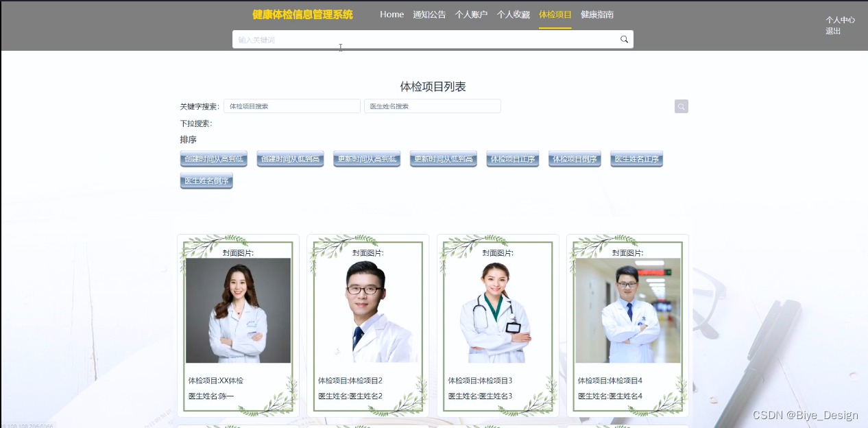Open the 体检项目2 doctor photo

pos(368,310)
